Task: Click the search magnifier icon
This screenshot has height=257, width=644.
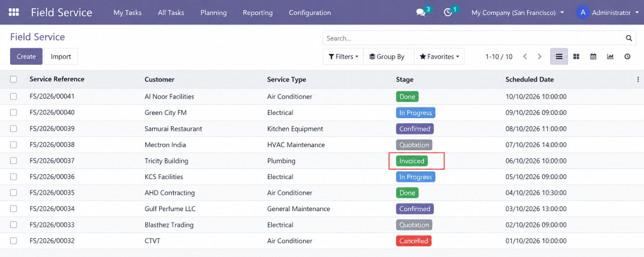Action: (628, 38)
